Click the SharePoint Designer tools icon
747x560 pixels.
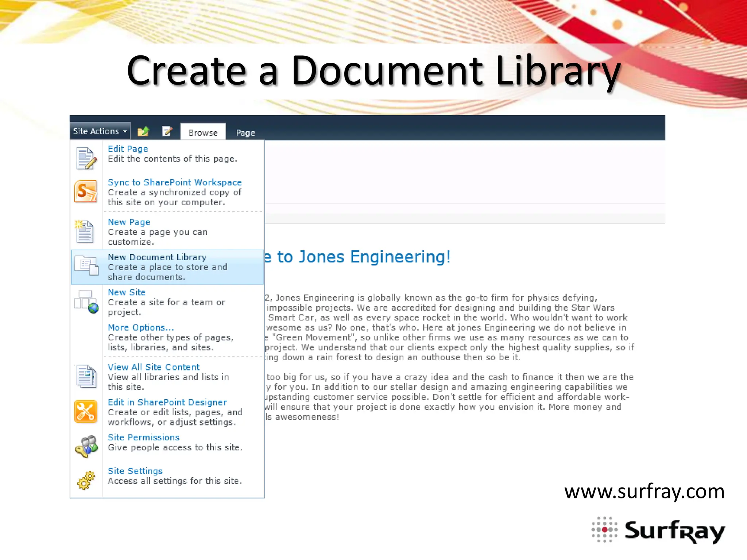coord(86,412)
